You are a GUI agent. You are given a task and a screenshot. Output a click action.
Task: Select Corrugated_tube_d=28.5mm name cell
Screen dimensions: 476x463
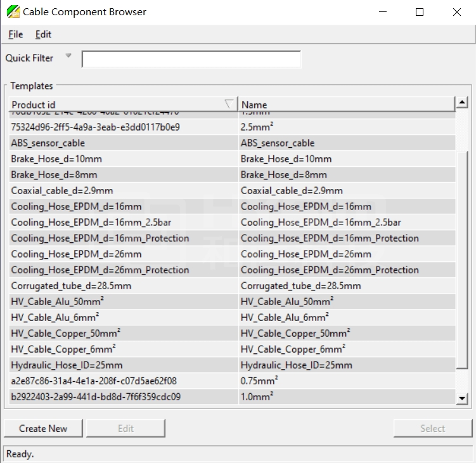[347, 285]
